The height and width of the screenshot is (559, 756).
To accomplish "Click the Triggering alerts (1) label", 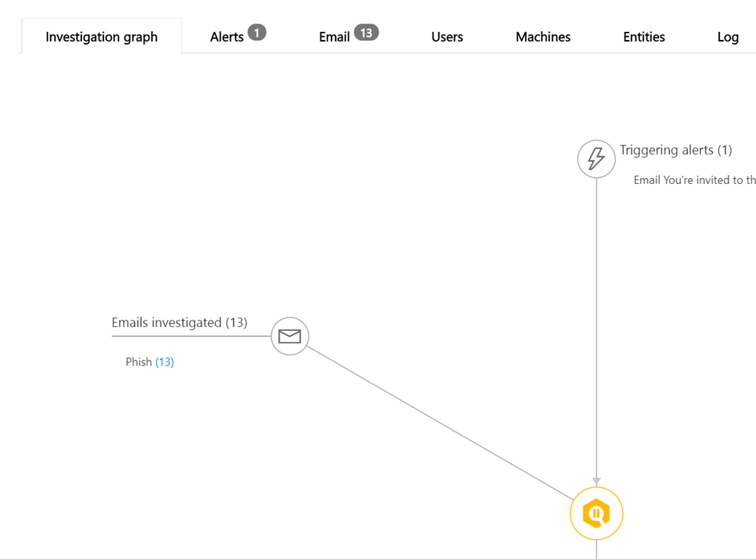I will pos(676,150).
